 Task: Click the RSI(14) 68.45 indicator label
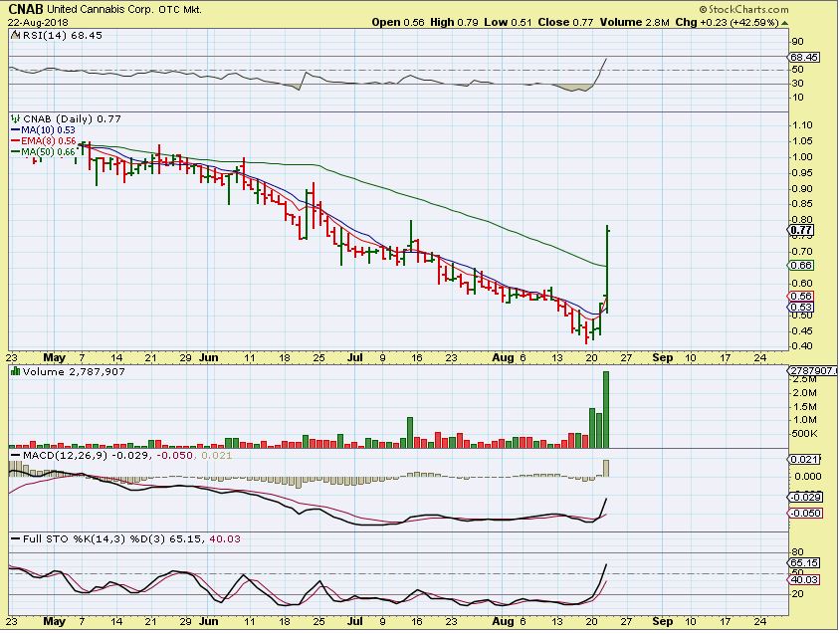(62, 36)
